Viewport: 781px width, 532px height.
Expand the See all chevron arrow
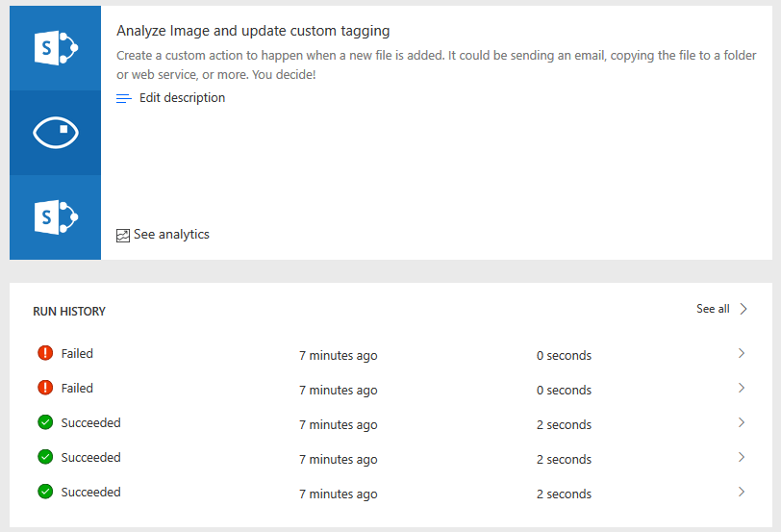[x=743, y=309]
